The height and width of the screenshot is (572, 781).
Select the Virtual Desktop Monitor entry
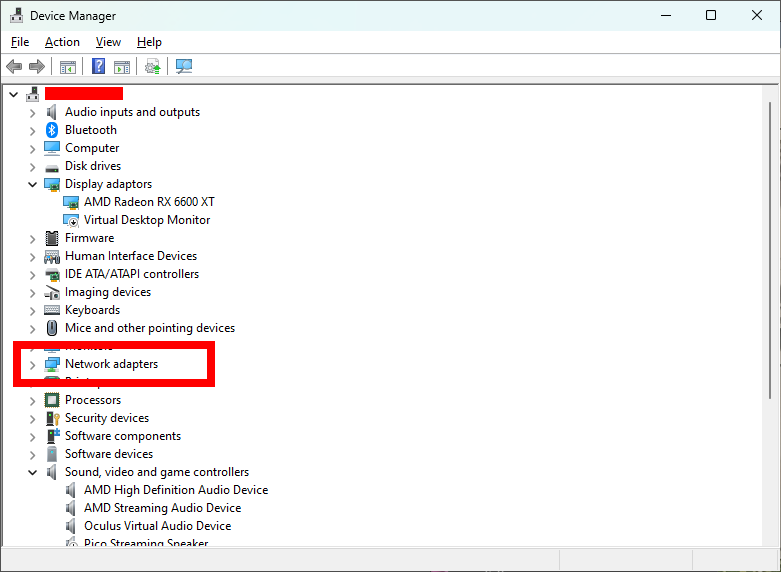147,220
